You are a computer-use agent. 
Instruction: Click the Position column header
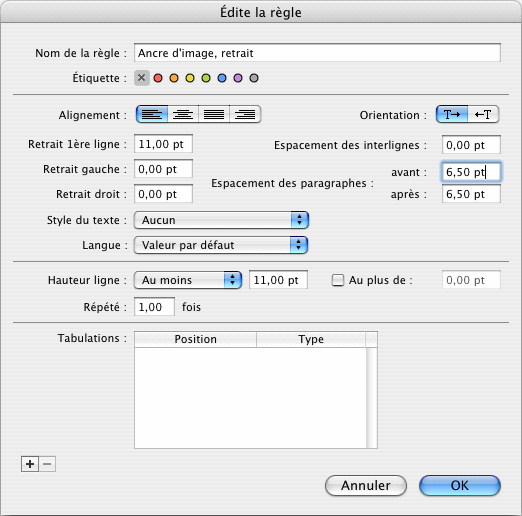tap(196, 339)
